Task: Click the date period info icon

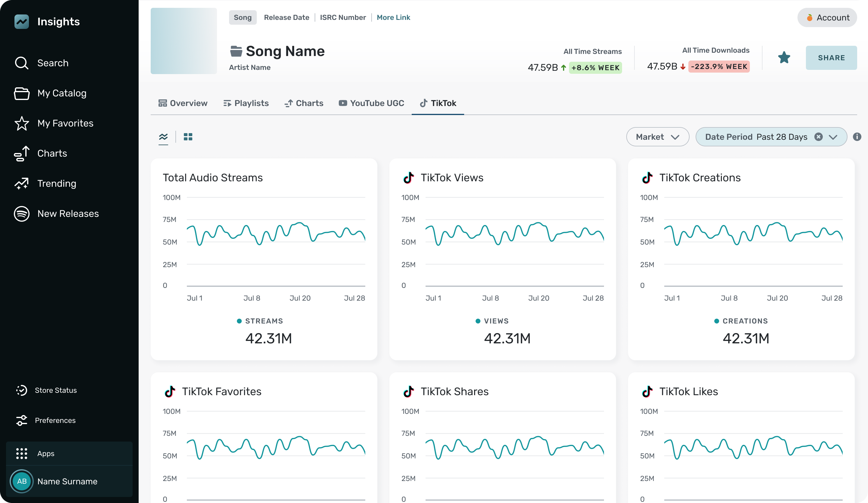Action: 857,137
